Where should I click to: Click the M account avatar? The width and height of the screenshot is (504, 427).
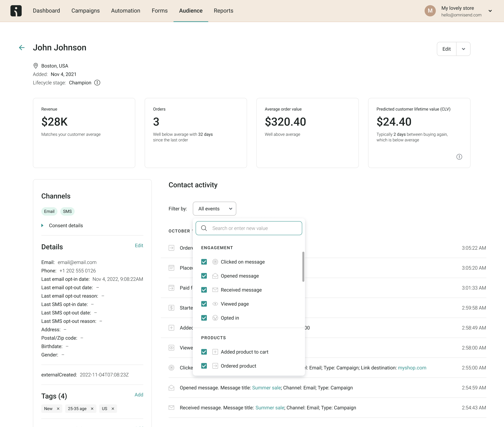coord(430,11)
